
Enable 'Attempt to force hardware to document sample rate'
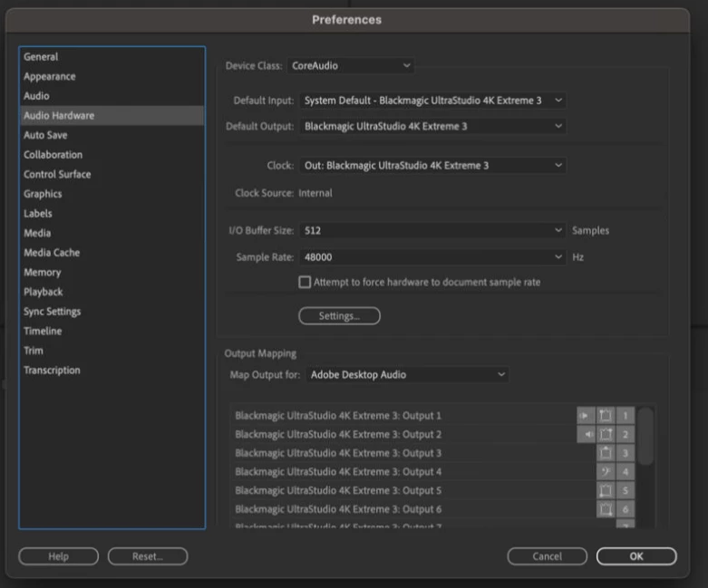[305, 282]
